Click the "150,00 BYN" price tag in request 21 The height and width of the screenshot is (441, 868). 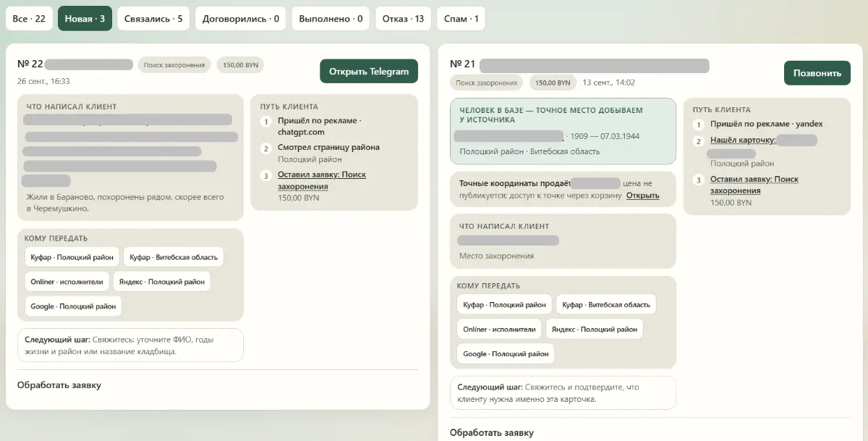553,83
